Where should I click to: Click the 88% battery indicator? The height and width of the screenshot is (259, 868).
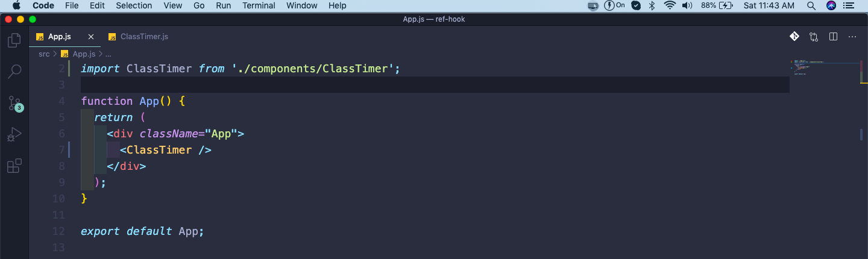717,5
